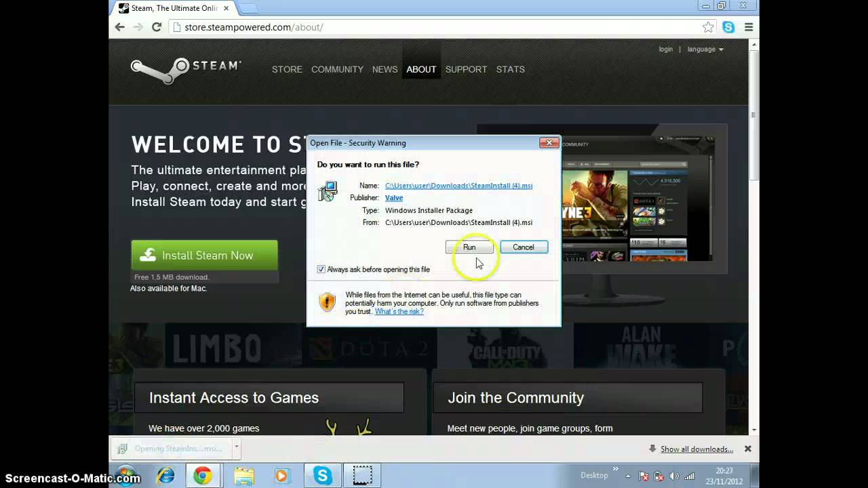868x488 pixels.
Task: Click Install Steam Now button
Action: click(204, 256)
